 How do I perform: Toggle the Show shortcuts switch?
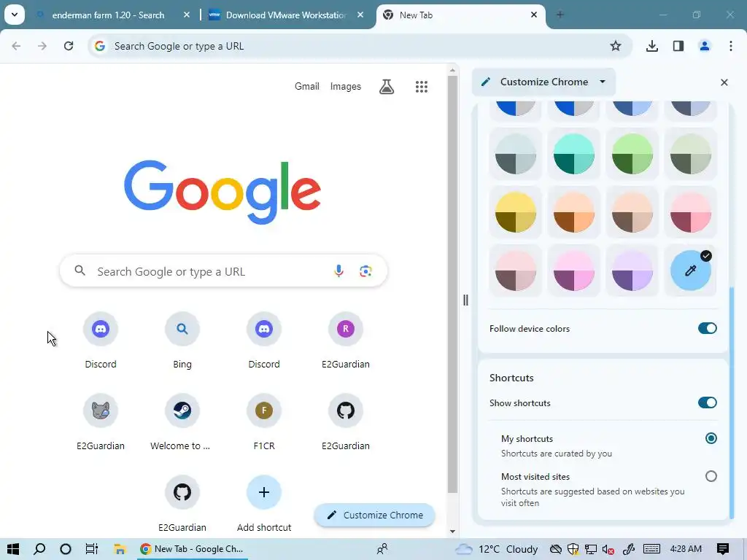pos(708,402)
